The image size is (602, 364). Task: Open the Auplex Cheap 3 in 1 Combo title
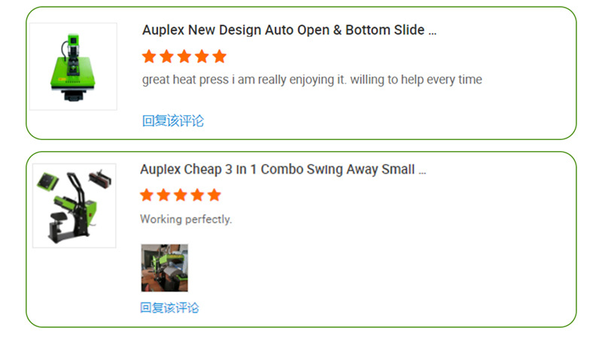coord(283,169)
